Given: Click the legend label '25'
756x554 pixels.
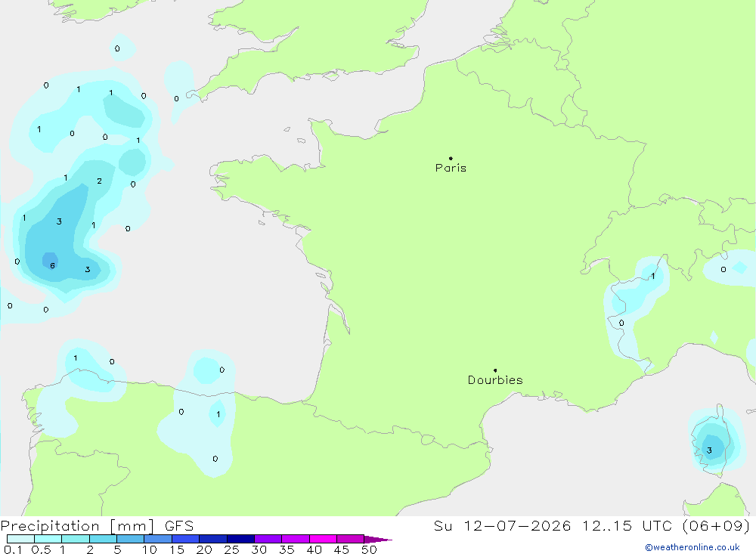Looking at the screenshot, I should point(231,549).
